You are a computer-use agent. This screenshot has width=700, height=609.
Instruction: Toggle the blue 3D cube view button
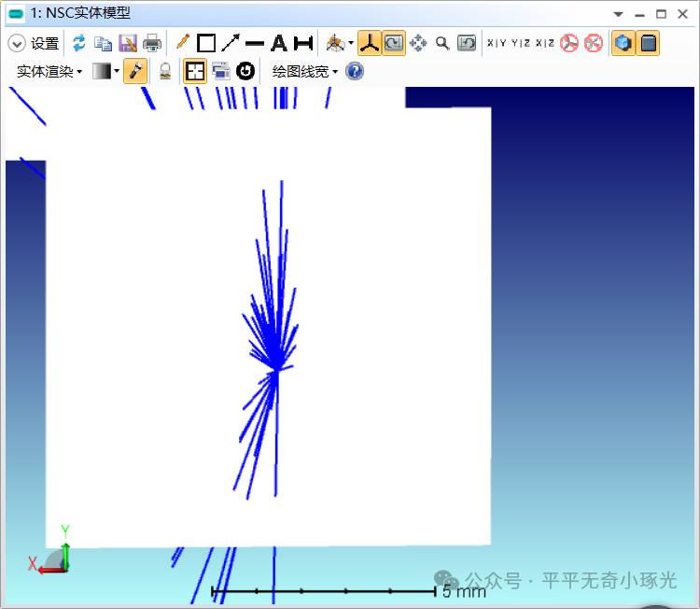(623, 43)
